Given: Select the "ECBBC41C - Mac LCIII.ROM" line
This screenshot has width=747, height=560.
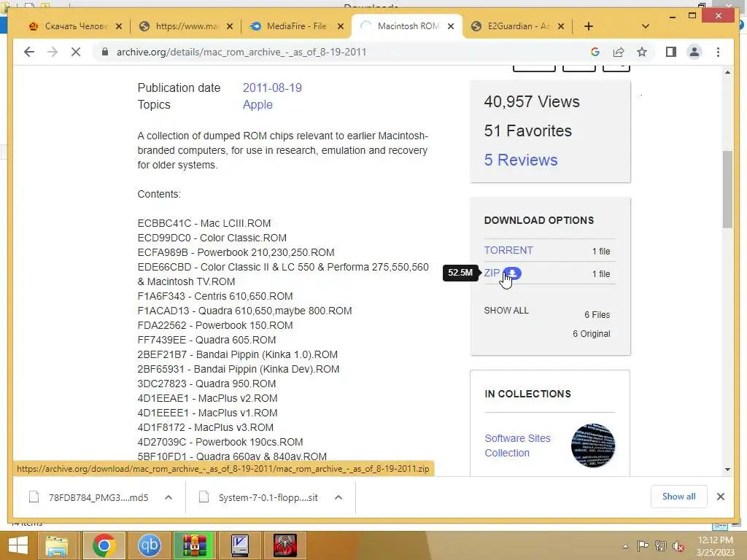Looking at the screenshot, I should pos(204,223).
